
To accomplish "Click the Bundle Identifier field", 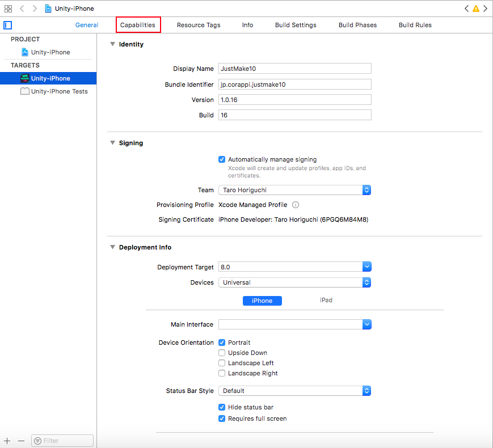I will [295, 84].
